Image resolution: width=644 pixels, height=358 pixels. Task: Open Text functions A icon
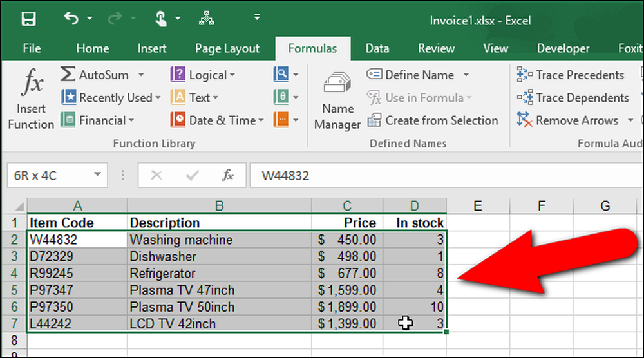(x=178, y=97)
